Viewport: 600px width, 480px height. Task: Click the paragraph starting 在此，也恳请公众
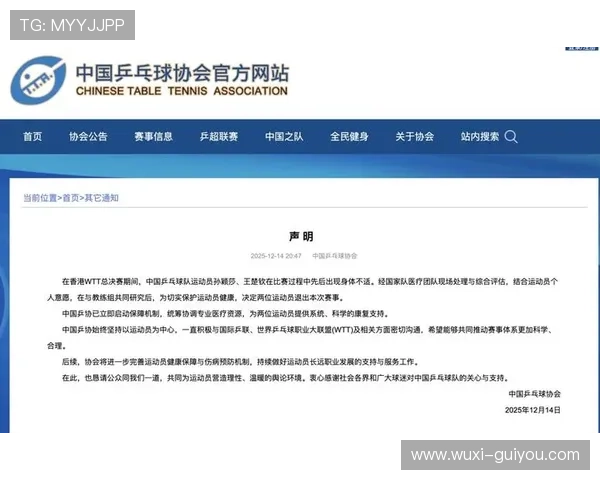coord(286,378)
